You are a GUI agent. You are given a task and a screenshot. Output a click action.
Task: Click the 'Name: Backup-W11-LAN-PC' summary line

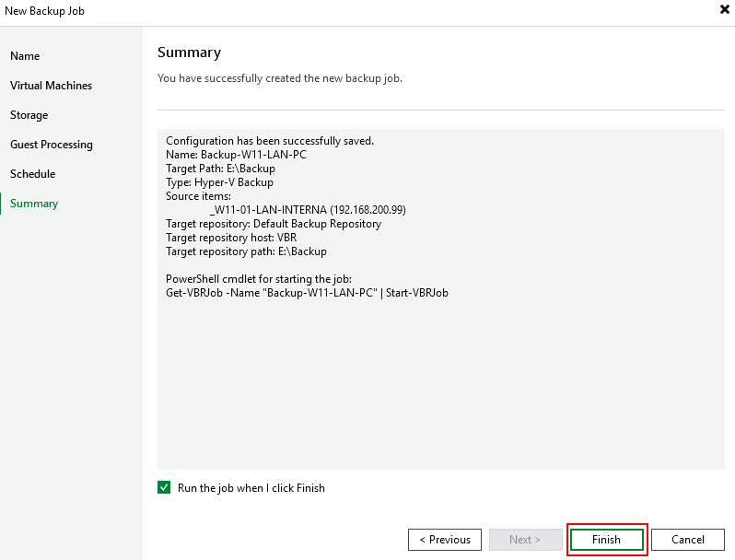pos(236,155)
